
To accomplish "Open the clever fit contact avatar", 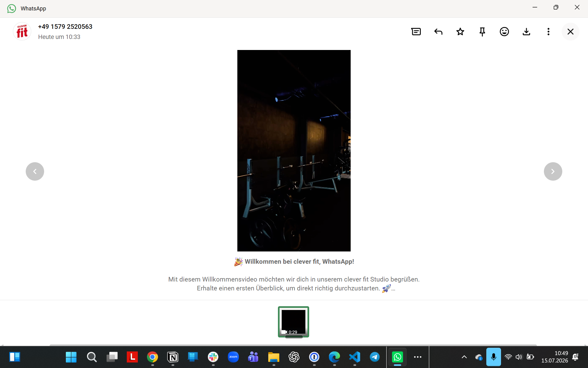I will (x=22, y=31).
